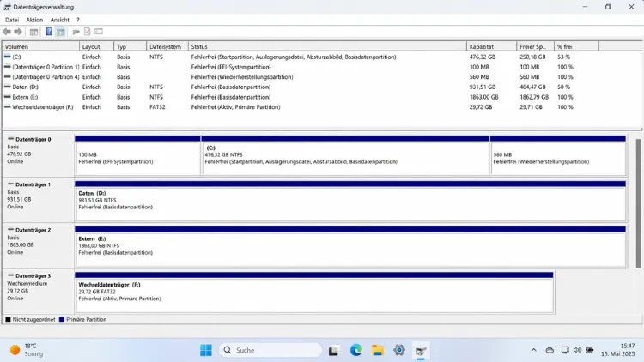
Task: Click the network tray icon
Action: [565, 350]
